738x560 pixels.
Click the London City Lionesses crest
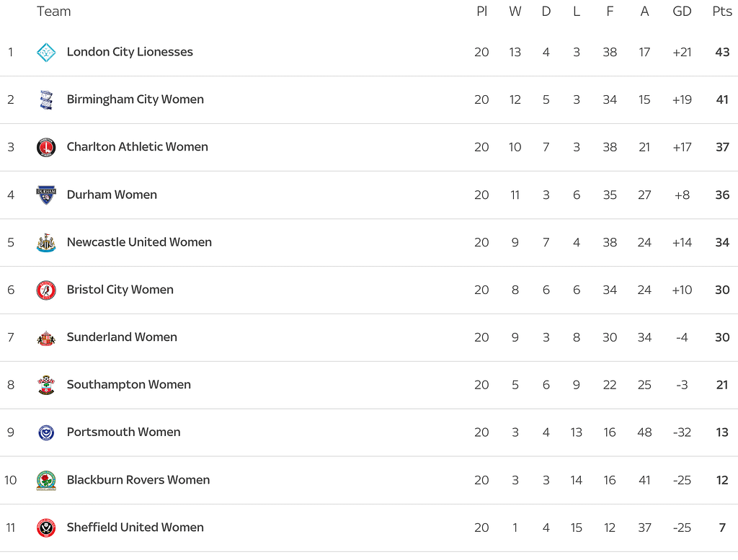coord(46,52)
